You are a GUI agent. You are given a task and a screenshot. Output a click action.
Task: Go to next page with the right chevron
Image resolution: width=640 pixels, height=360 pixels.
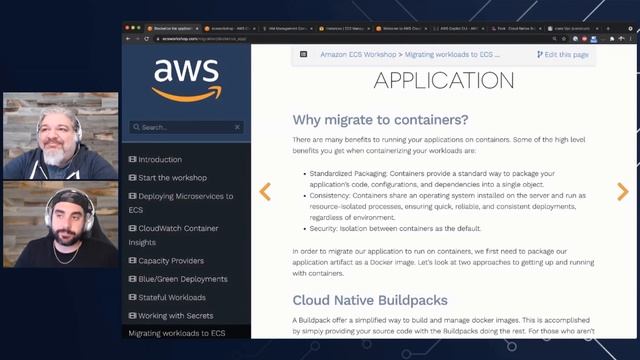[622, 192]
